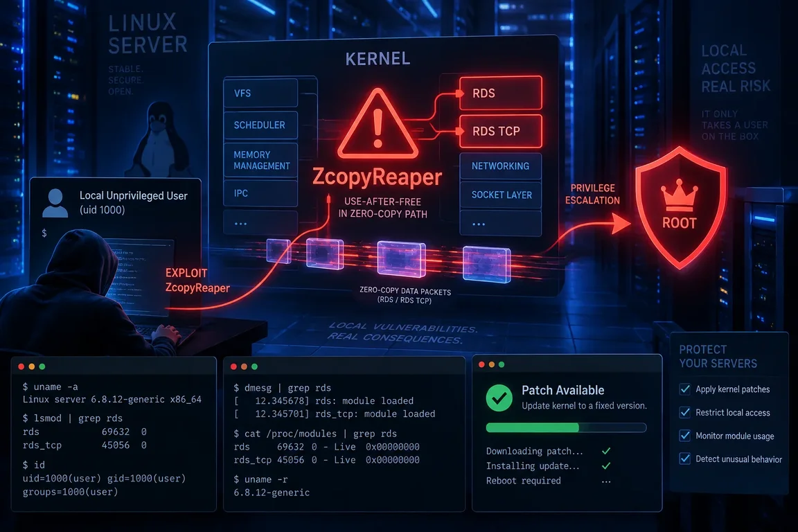798x532 pixels.
Task: Click the 'Linux server 6.8.12-generic x86_64' line
Action: (112, 400)
